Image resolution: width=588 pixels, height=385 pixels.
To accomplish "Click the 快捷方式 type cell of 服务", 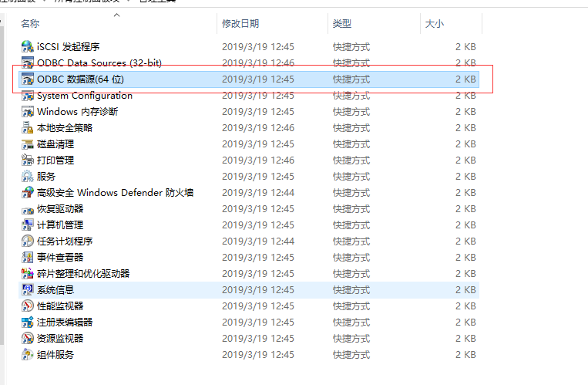I will pos(351,176).
